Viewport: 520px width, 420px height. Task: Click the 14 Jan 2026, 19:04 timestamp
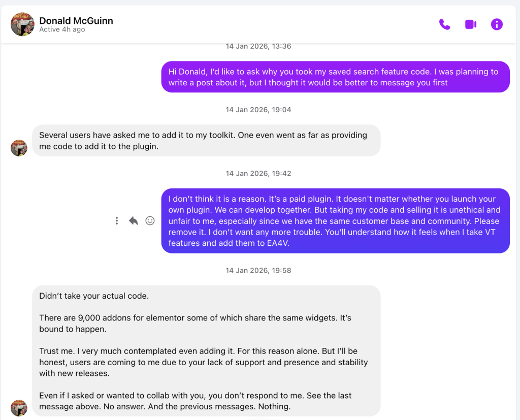point(258,110)
